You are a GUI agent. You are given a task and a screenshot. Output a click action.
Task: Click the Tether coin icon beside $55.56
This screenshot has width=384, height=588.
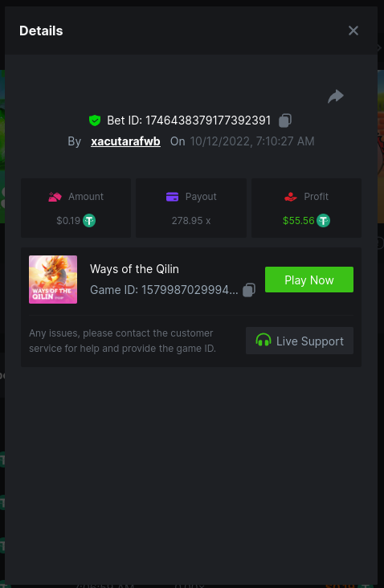[323, 220]
